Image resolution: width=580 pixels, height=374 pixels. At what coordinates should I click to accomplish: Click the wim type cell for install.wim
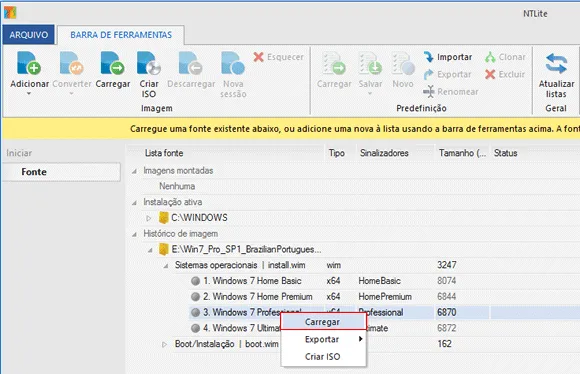tap(333, 265)
